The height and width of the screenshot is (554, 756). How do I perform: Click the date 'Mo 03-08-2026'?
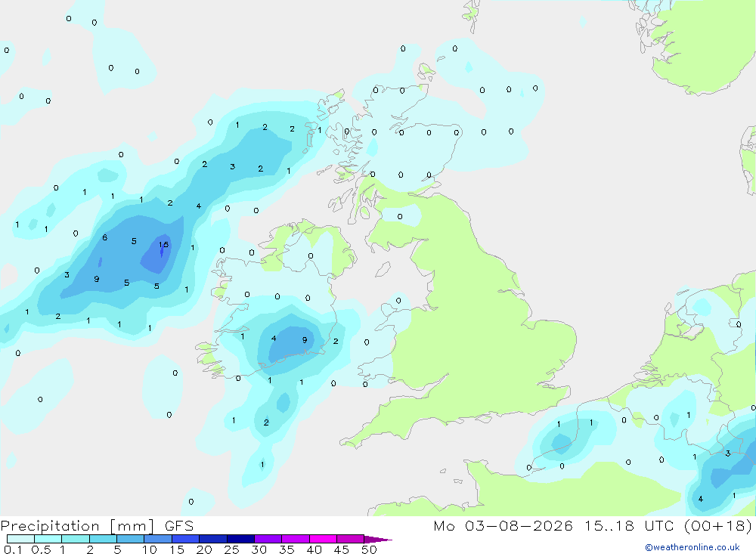[503, 525]
